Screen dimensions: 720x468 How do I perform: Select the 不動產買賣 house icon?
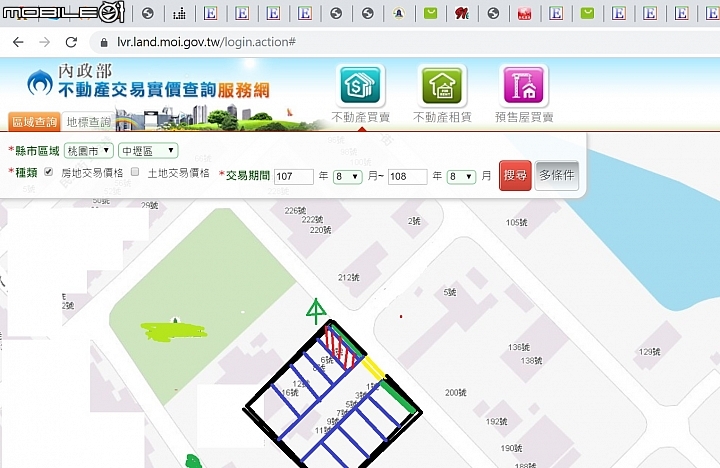pyautogui.click(x=360, y=85)
